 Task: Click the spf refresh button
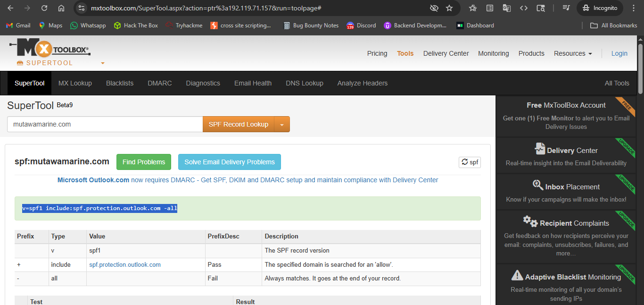[x=470, y=162]
